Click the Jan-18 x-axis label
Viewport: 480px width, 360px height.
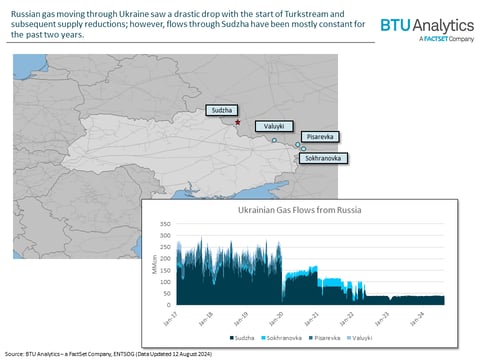tap(206, 319)
